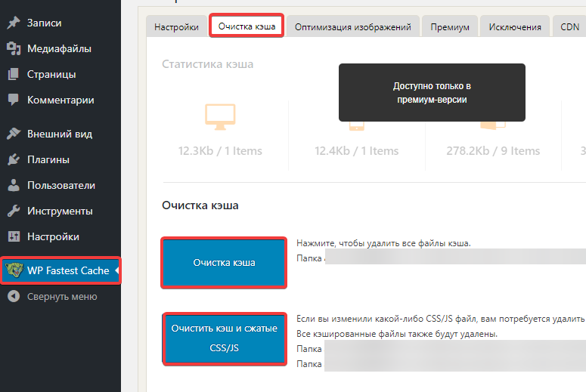Click the 278.2Kb / 9 Items statistic
This screenshot has width=586, height=392.
point(493,151)
